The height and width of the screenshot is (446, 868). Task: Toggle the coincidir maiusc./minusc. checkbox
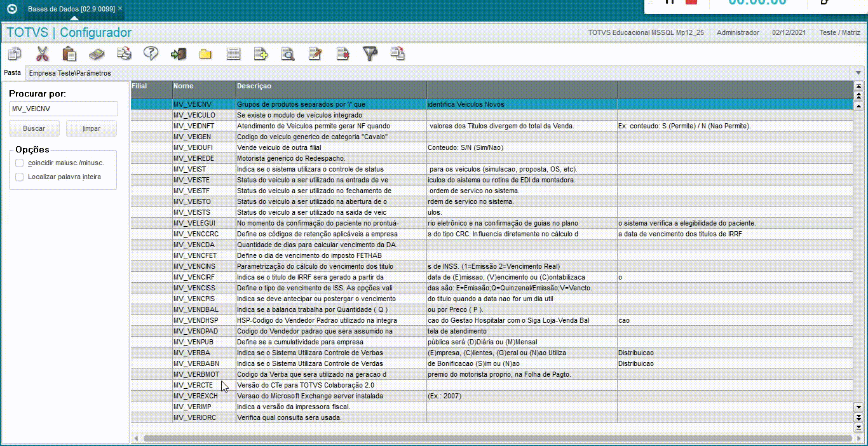[20, 163]
